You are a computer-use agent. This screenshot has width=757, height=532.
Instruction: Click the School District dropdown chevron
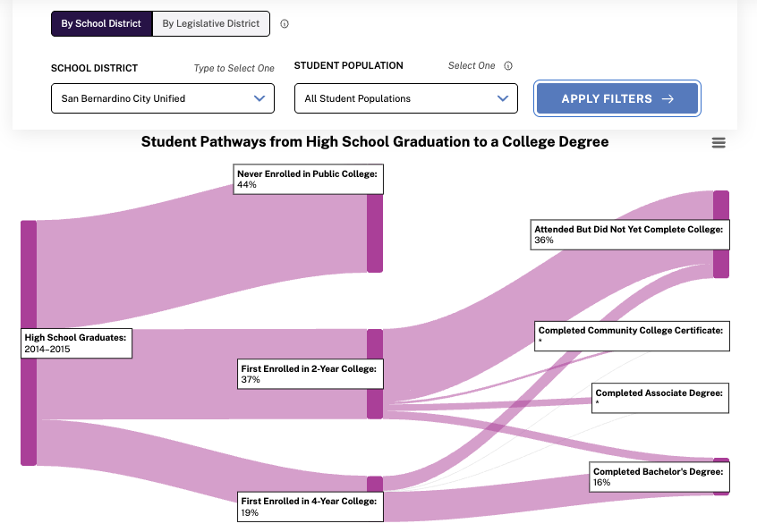(x=259, y=98)
